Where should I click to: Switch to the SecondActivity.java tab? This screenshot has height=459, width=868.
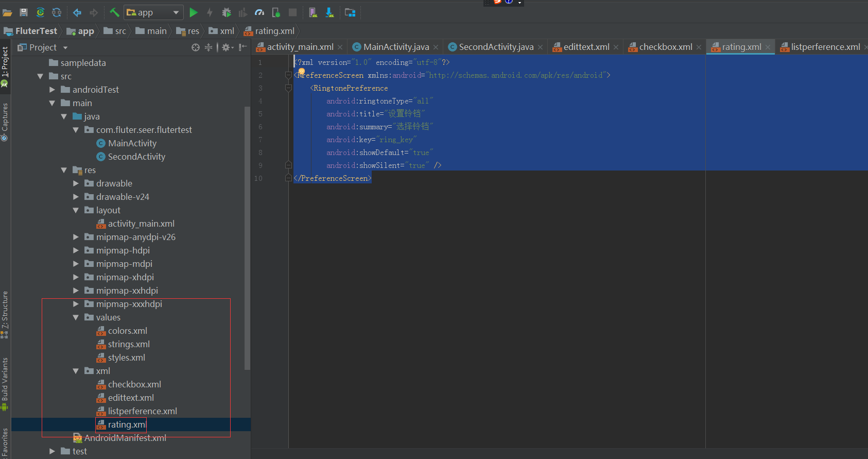tap(495, 47)
